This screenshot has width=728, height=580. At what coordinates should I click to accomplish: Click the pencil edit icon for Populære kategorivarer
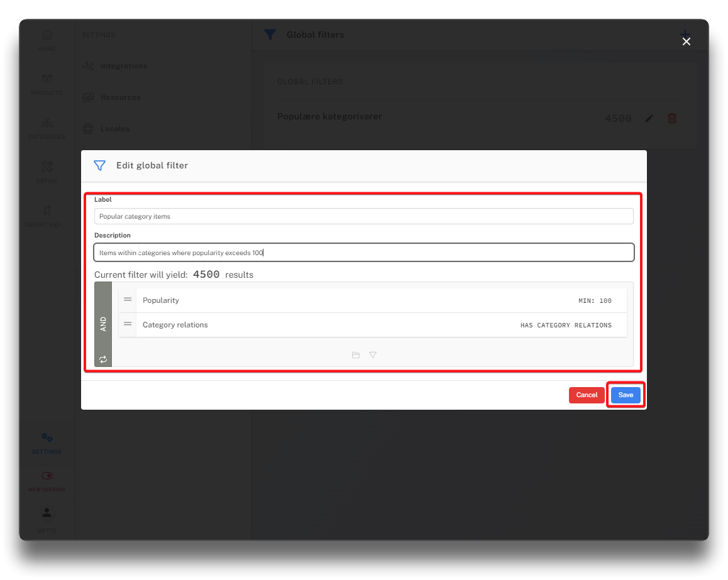(x=649, y=118)
